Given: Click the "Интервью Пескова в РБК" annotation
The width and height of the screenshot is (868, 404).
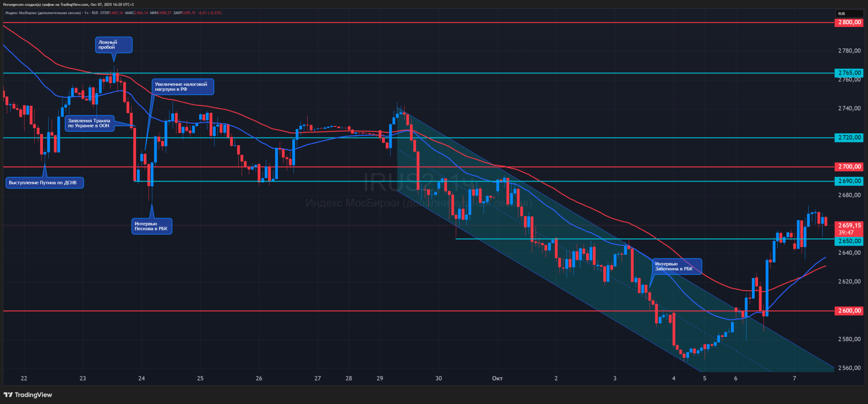Looking at the screenshot, I should click(x=151, y=226).
